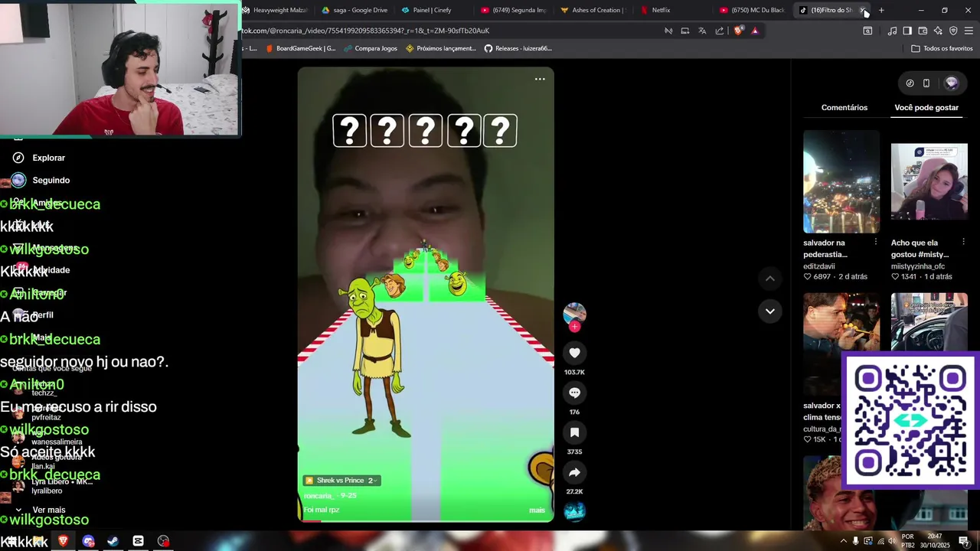Screen dimensions: 980x551
Task: Open a new browser tab with plus
Action: click(x=881, y=10)
